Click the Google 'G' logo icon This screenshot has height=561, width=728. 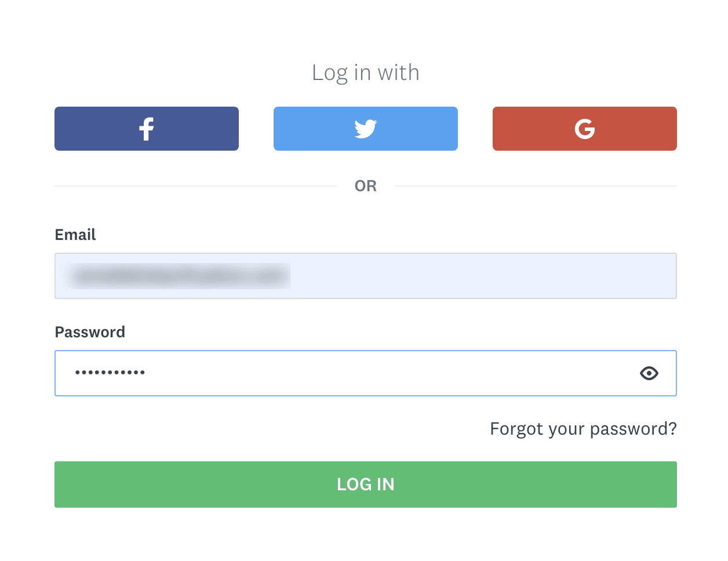(585, 129)
